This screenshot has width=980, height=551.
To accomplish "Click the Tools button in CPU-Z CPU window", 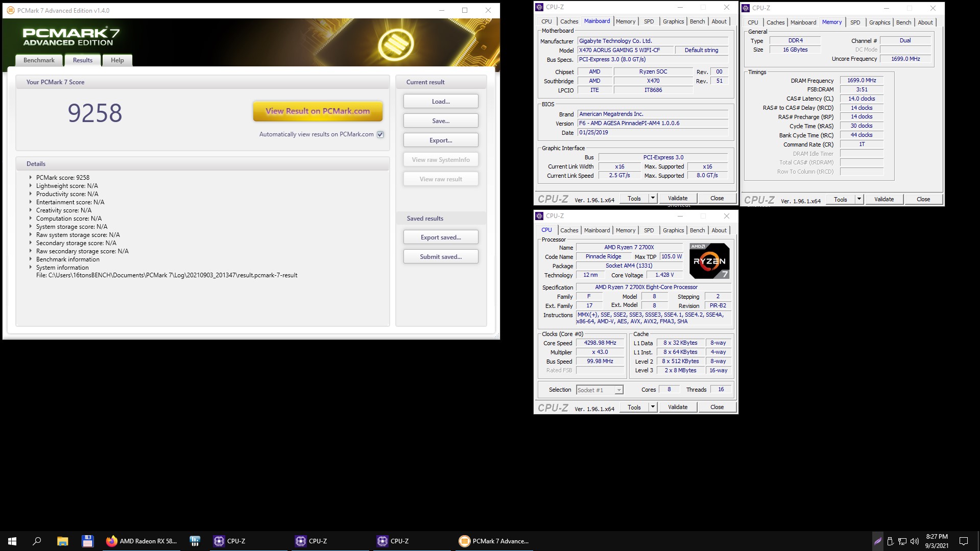I will pyautogui.click(x=634, y=407).
